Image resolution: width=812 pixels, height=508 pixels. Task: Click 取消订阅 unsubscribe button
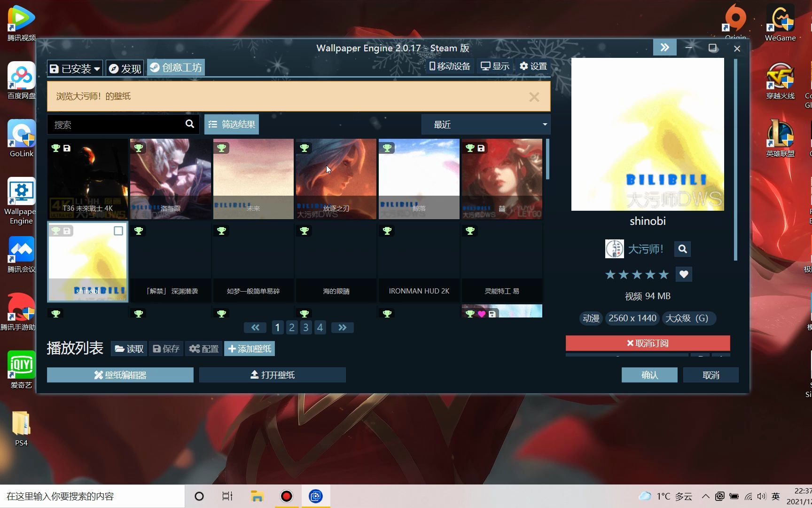648,343
